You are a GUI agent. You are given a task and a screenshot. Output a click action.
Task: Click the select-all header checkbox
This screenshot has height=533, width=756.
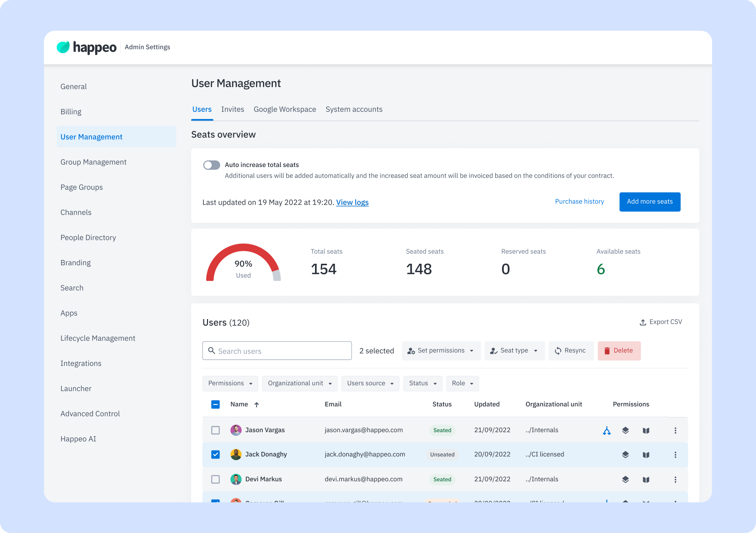(215, 404)
